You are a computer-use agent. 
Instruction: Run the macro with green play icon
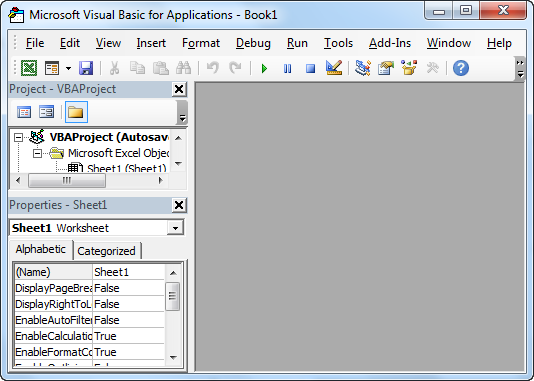click(264, 68)
